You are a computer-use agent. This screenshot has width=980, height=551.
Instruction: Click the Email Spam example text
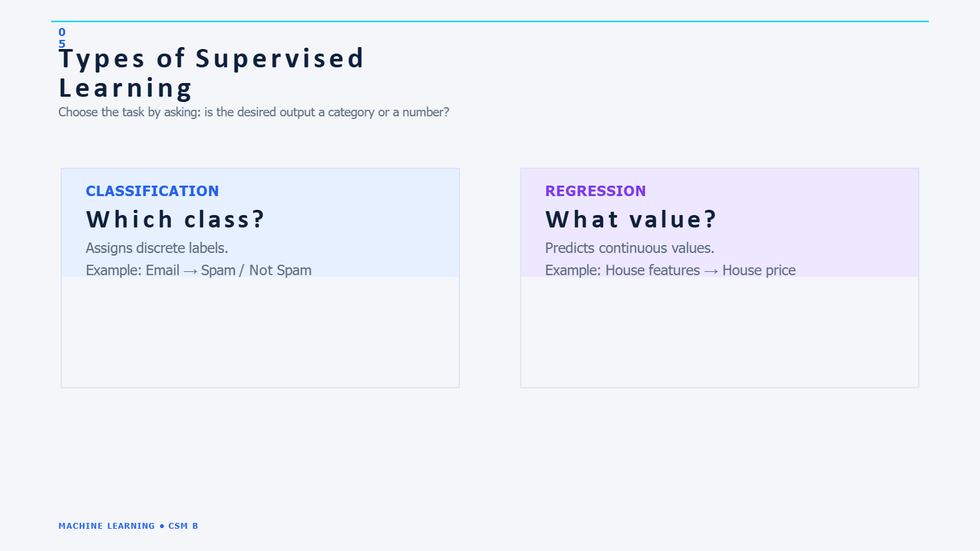click(199, 271)
